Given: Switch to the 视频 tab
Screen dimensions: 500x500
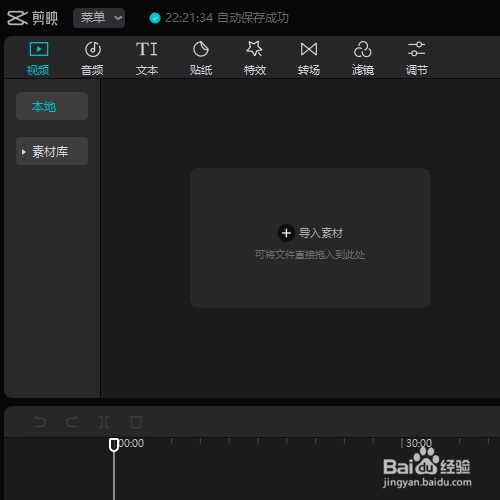Looking at the screenshot, I should pyautogui.click(x=38, y=59).
